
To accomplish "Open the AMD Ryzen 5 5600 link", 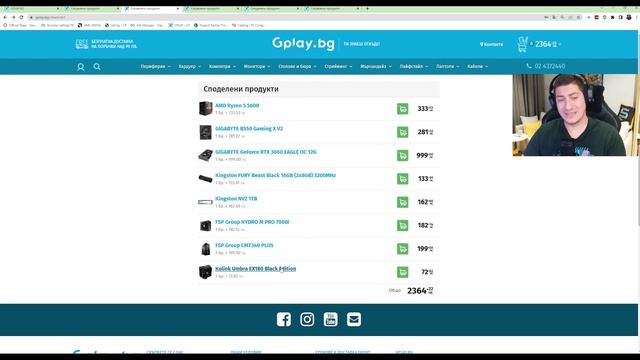I will [x=237, y=105].
